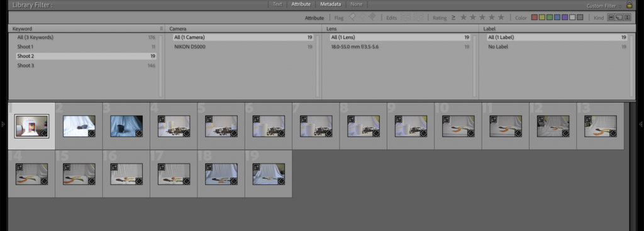Screen dimensions: 644x231
Task: Select the Shoot 1 keyword
Action: point(86,47)
